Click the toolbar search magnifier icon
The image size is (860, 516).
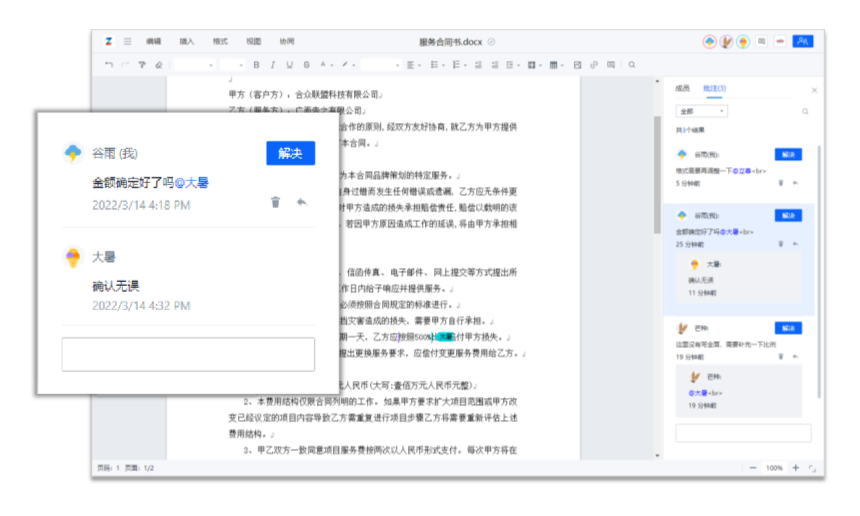632,65
